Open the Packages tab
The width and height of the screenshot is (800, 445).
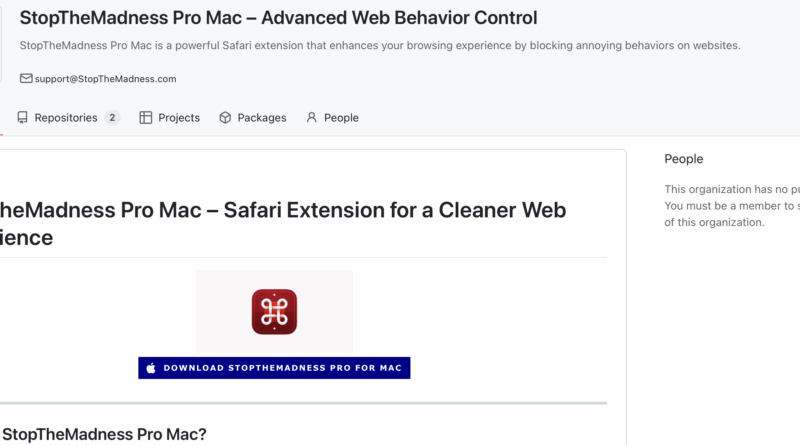click(x=253, y=118)
